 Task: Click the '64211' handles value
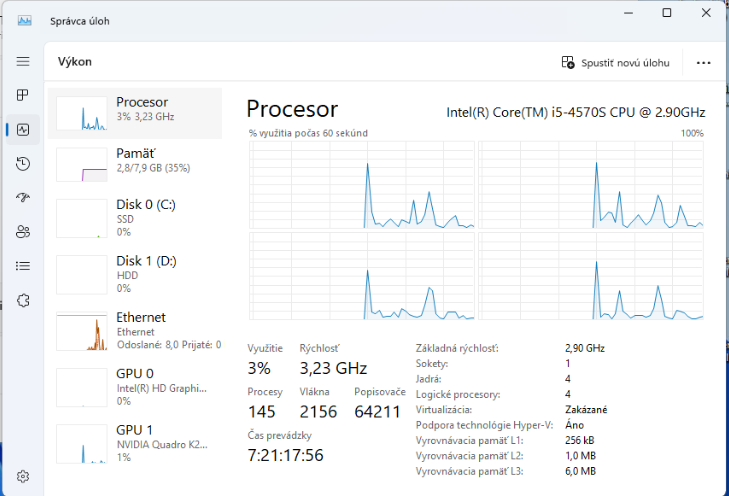coord(377,411)
